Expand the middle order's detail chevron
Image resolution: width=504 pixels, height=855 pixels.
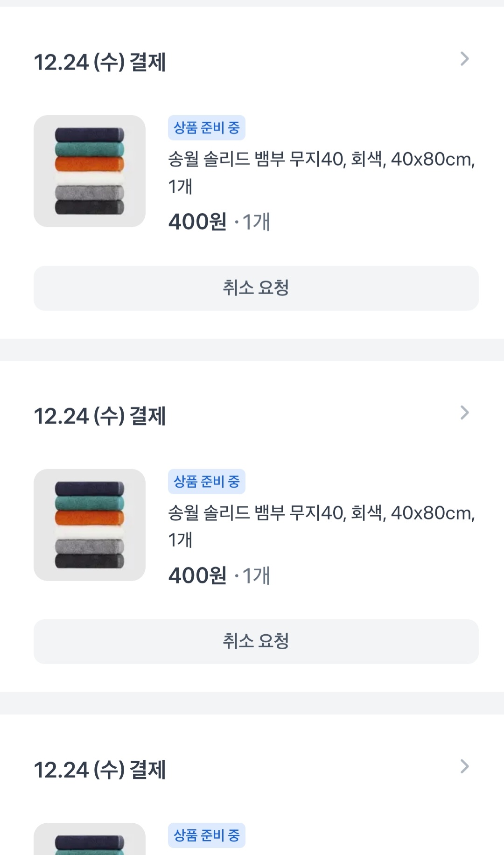[x=464, y=413]
